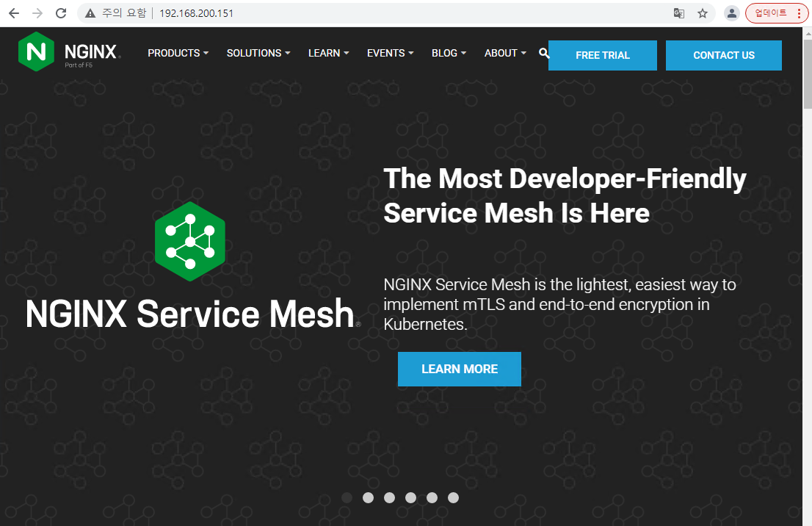Click the not-secure warning triangle icon
This screenshot has height=526, width=812.
[x=90, y=13]
